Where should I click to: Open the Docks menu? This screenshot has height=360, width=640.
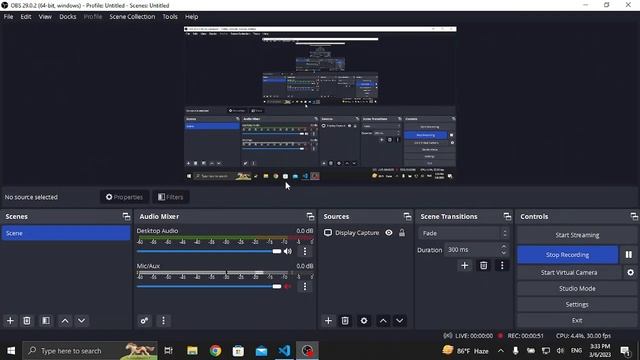pyautogui.click(x=68, y=17)
